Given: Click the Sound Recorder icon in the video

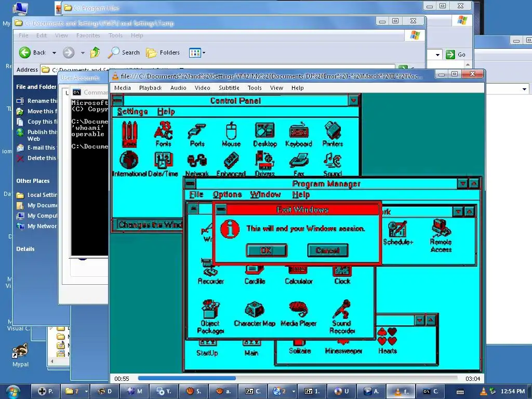Looking at the screenshot, I should point(342,317).
